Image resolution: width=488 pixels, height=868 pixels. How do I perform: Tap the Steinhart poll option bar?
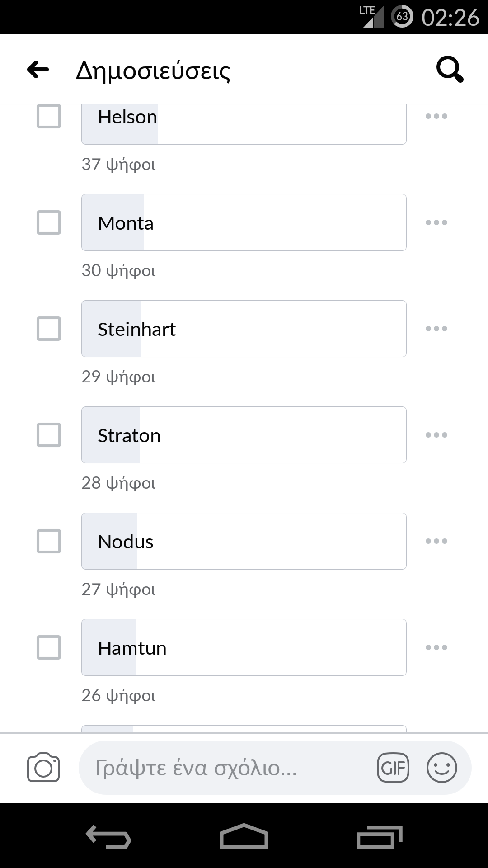[x=244, y=329]
